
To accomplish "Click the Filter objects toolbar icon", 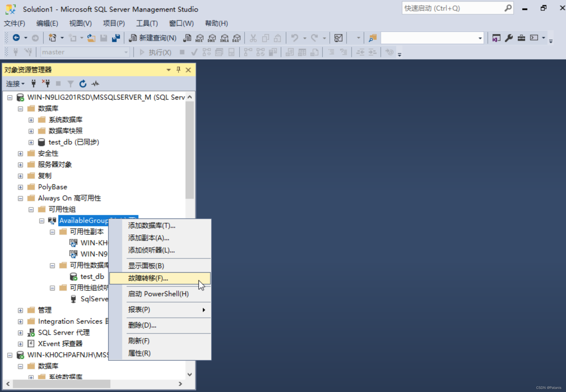I will (x=70, y=84).
